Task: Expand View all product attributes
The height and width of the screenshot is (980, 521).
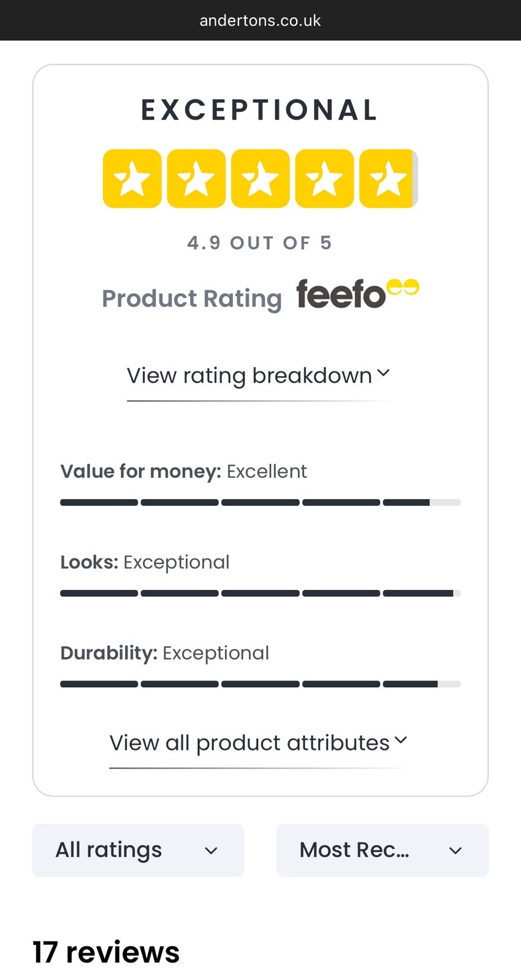Action: click(258, 743)
